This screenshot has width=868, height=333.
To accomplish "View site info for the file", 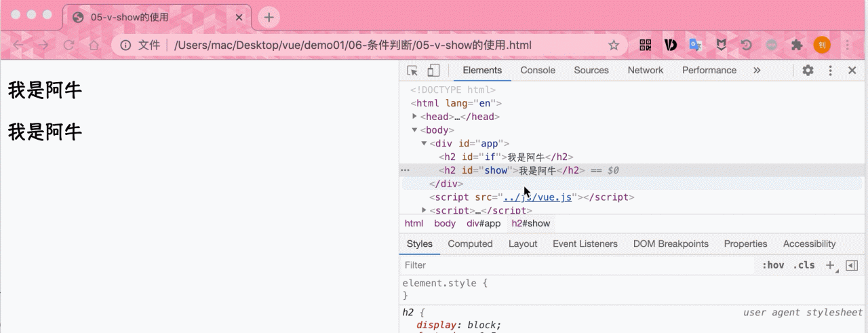I will point(126,45).
